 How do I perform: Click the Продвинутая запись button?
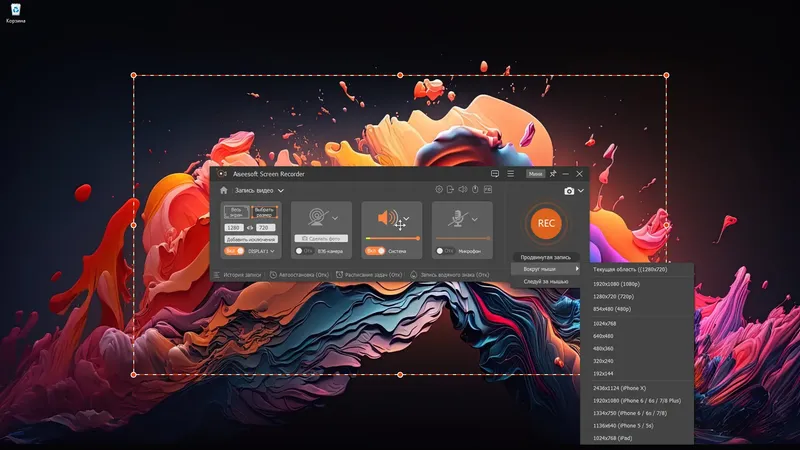(x=545, y=258)
